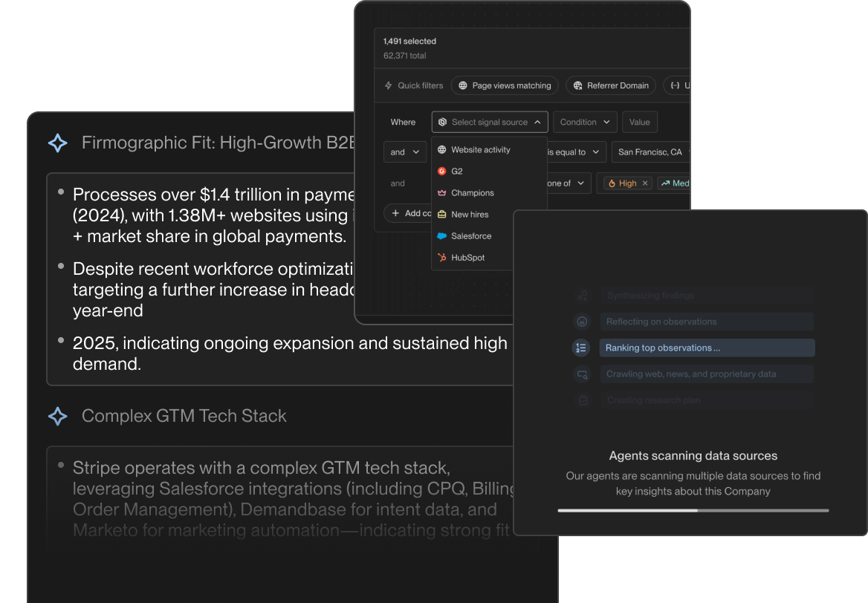Viewport: 868px width, 603px height.
Task: Click the Med priority tag
Action: pos(674,183)
